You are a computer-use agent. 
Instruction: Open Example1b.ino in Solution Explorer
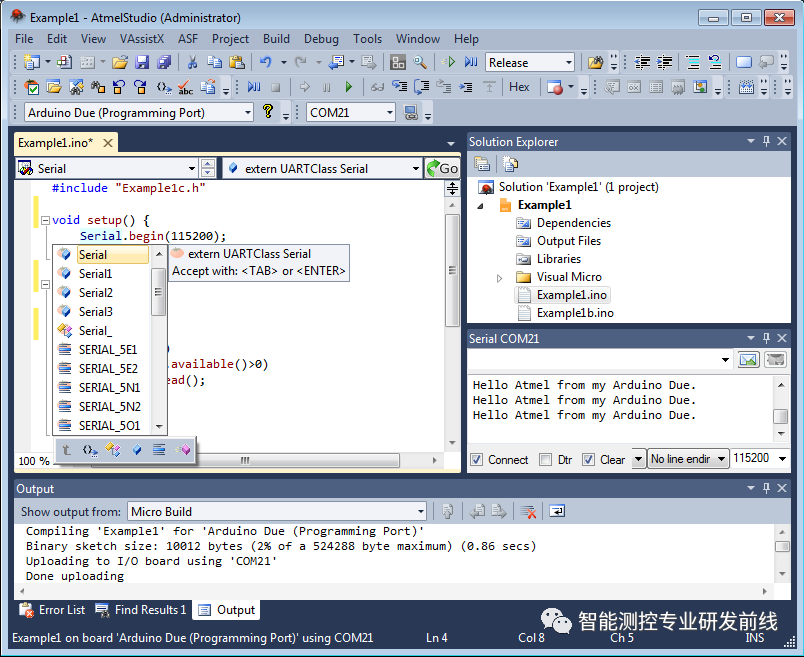pyautogui.click(x=575, y=313)
